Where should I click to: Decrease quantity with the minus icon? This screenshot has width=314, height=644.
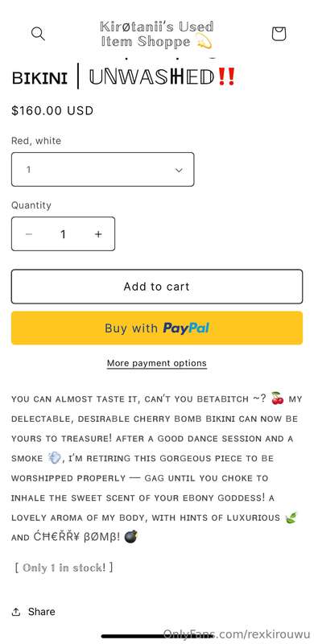coord(29,234)
